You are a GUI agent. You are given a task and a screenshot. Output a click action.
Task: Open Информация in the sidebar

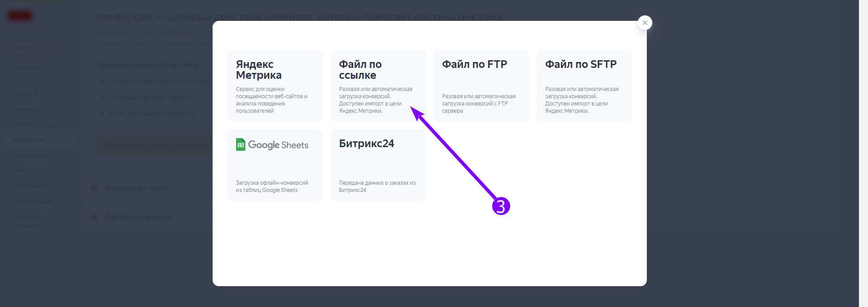tap(32, 201)
